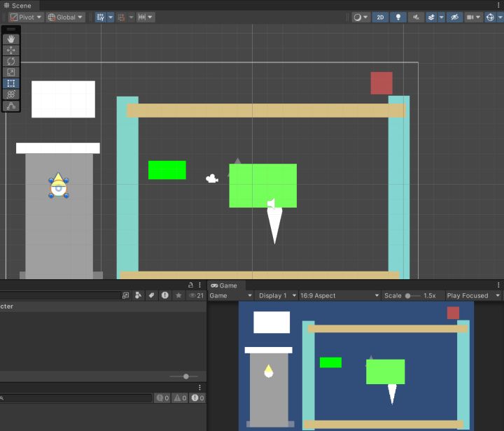
Task: Open the 16:9 Aspect dropdown
Action: click(339, 296)
